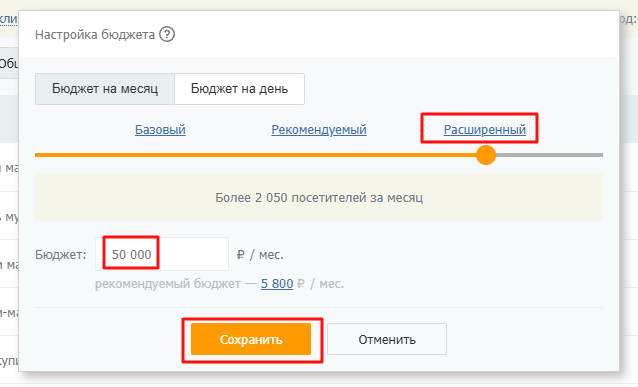Save settings with Сохранить button
The width and height of the screenshot is (638, 387).
[x=251, y=339]
